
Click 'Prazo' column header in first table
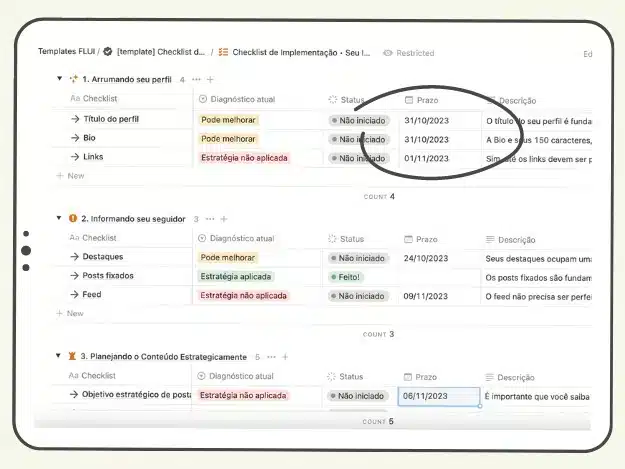426,100
